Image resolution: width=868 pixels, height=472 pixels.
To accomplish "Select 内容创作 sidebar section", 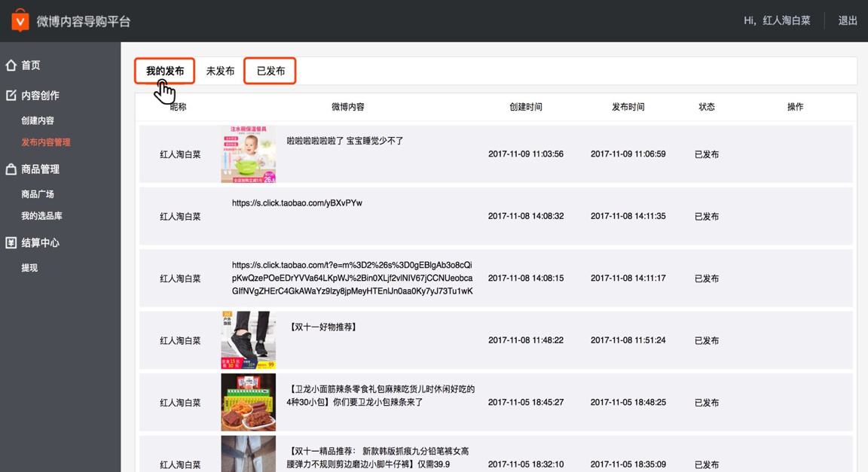I will (x=40, y=95).
